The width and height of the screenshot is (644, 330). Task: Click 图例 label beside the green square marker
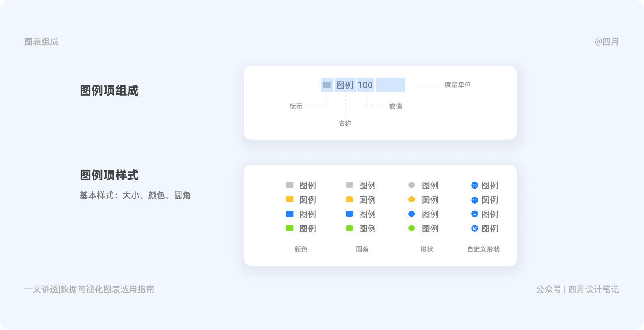[x=308, y=229]
